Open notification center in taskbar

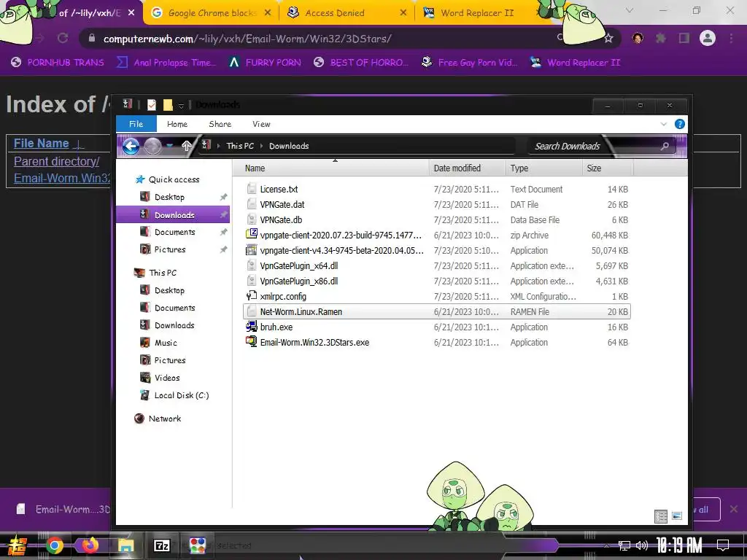click(x=723, y=545)
